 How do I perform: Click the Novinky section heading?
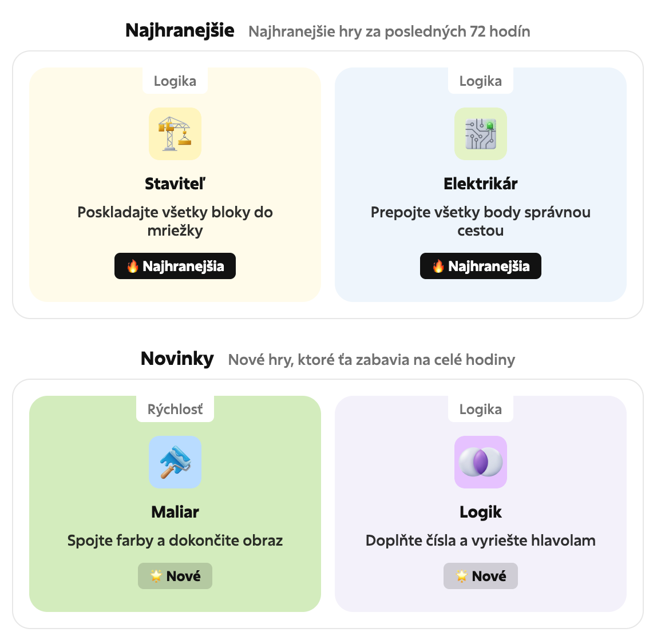[x=177, y=359]
